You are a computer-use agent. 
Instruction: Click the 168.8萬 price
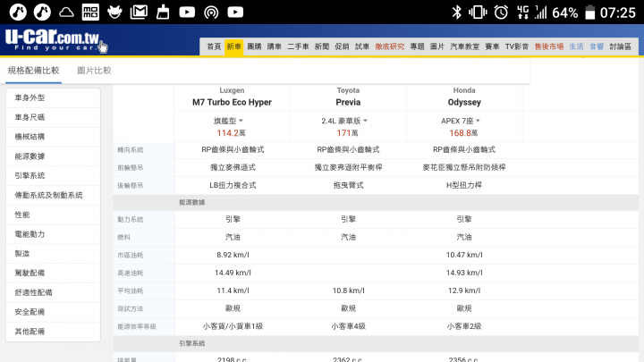[x=463, y=133]
